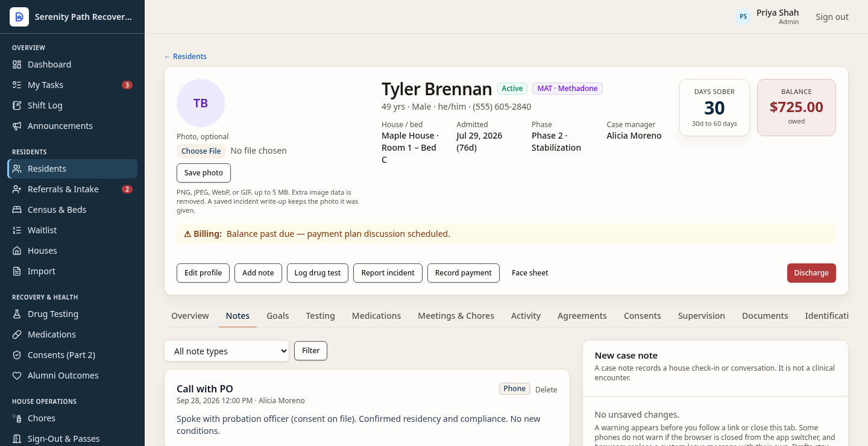Click the Chores sidebar icon
Screen dimensions: 868x446
tap(17, 418)
